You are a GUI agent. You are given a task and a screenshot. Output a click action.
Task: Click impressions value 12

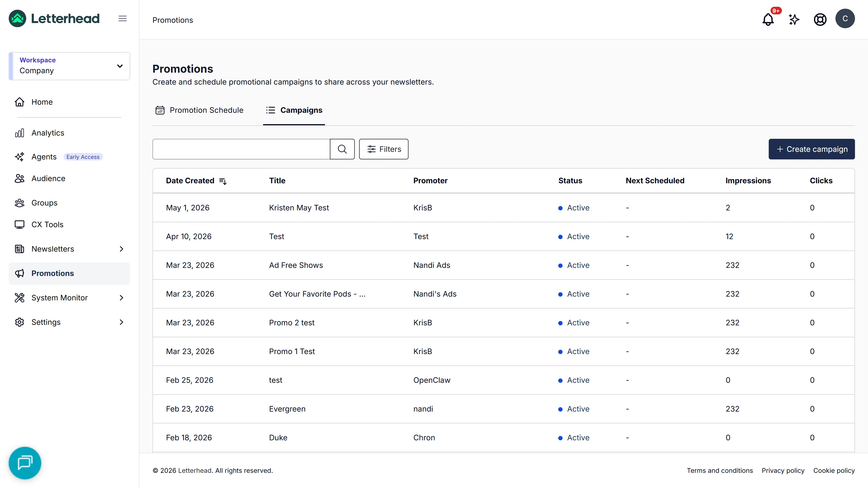click(729, 236)
